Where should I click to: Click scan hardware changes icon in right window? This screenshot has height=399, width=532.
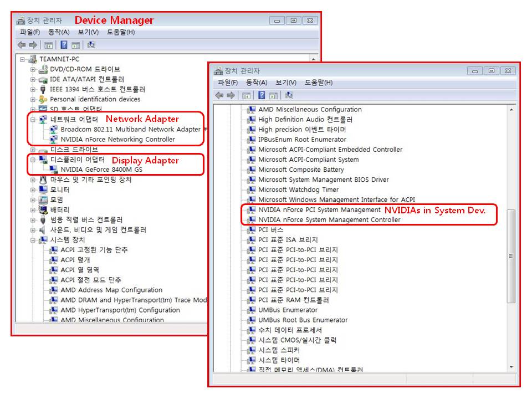pyautogui.click(x=289, y=95)
